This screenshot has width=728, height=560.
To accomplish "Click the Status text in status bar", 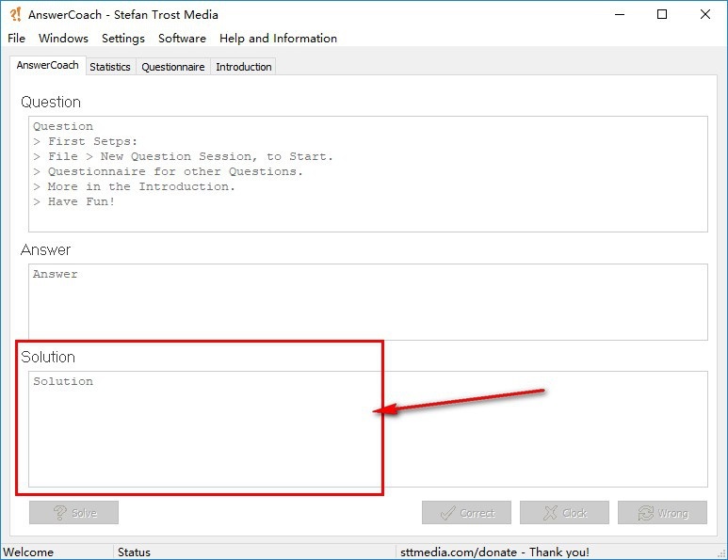I will pyautogui.click(x=134, y=552).
